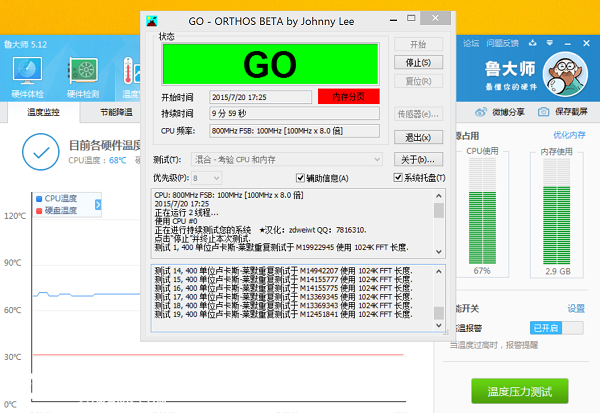This screenshot has width=600, height=413.
Task: Toggle 系统托盘(T) checkbox
Action: pos(398,178)
